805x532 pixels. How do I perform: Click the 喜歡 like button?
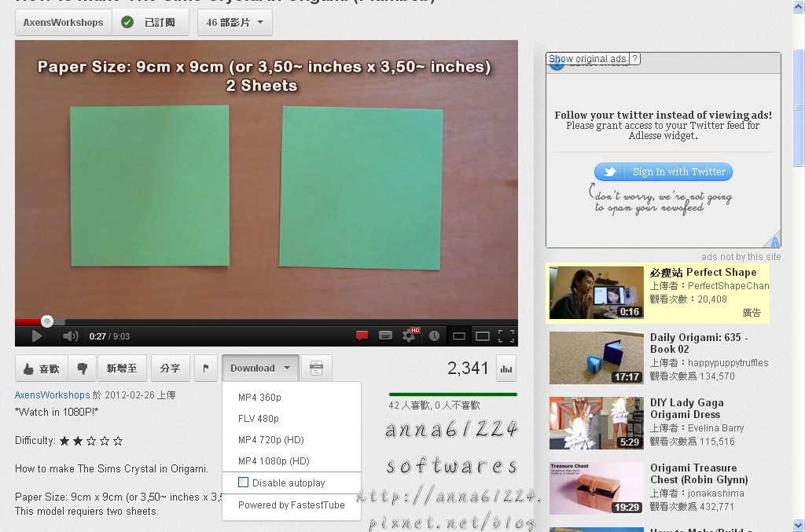point(42,369)
